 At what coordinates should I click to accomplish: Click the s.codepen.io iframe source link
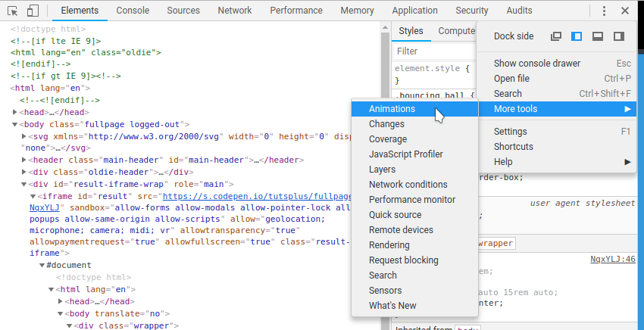(x=267, y=196)
